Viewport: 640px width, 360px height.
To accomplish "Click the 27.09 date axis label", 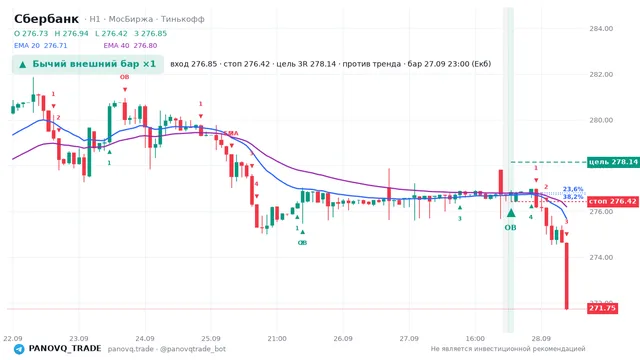I will (x=409, y=339).
